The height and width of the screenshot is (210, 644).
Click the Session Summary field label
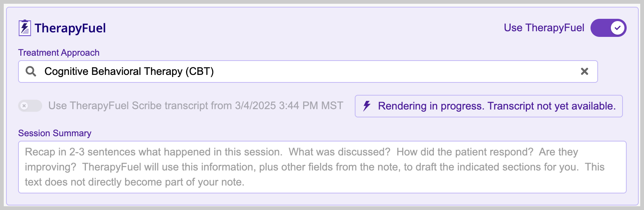coord(55,133)
